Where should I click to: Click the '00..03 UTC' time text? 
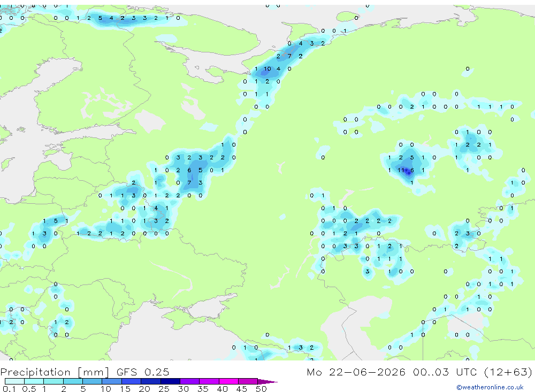pyautogui.click(x=444, y=372)
